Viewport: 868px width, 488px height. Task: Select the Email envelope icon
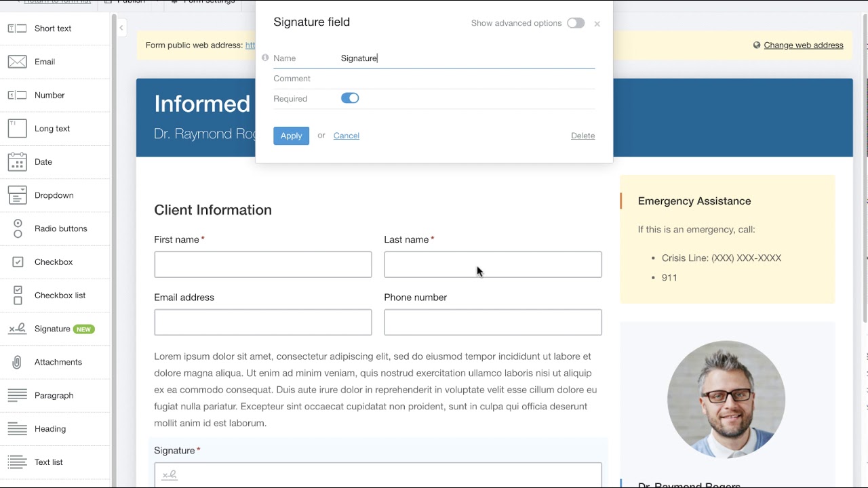coord(18,62)
